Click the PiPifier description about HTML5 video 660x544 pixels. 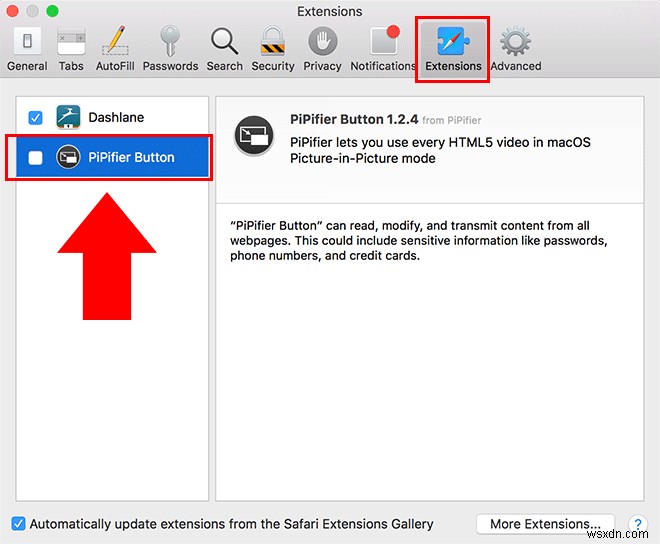(x=440, y=150)
